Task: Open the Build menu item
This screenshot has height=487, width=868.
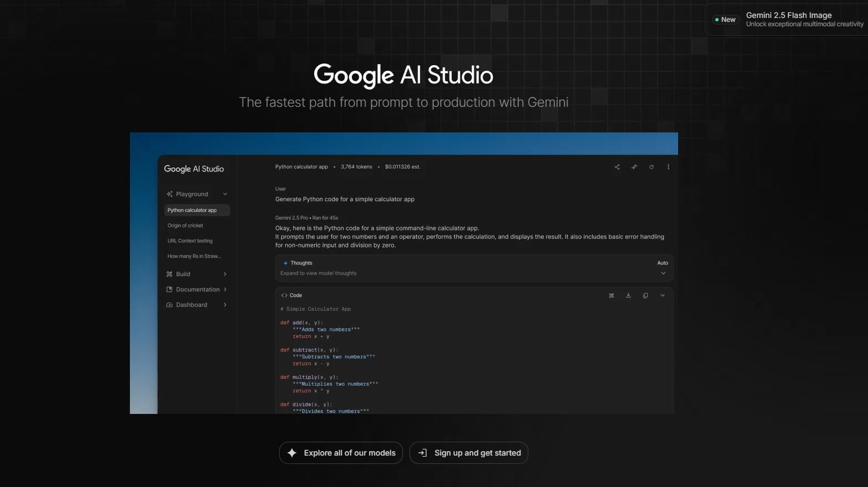Action: (x=197, y=274)
